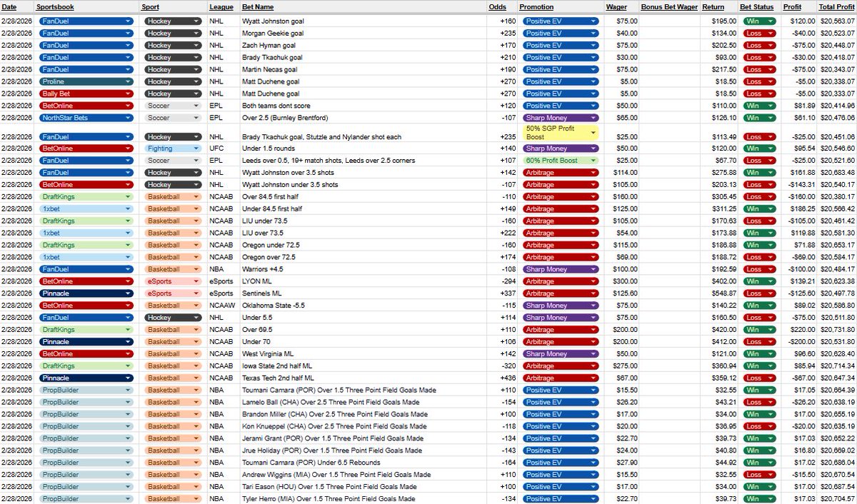Select the Total Profit column header
The height and width of the screenshot is (504, 857).
837,6
